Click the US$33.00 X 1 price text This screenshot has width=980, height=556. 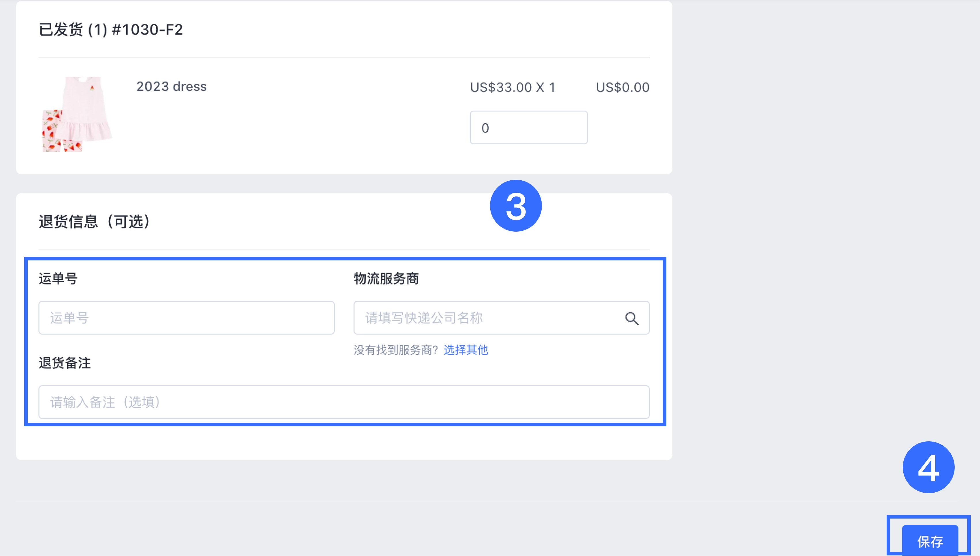(x=512, y=88)
